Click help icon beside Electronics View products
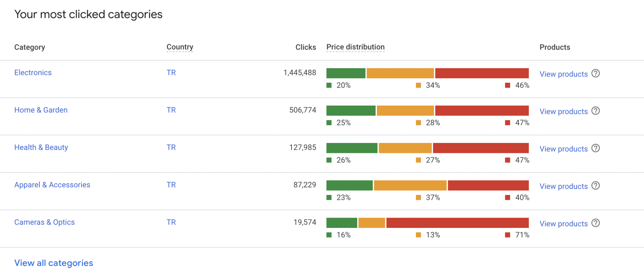This screenshot has width=644, height=272. pos(596,73)
